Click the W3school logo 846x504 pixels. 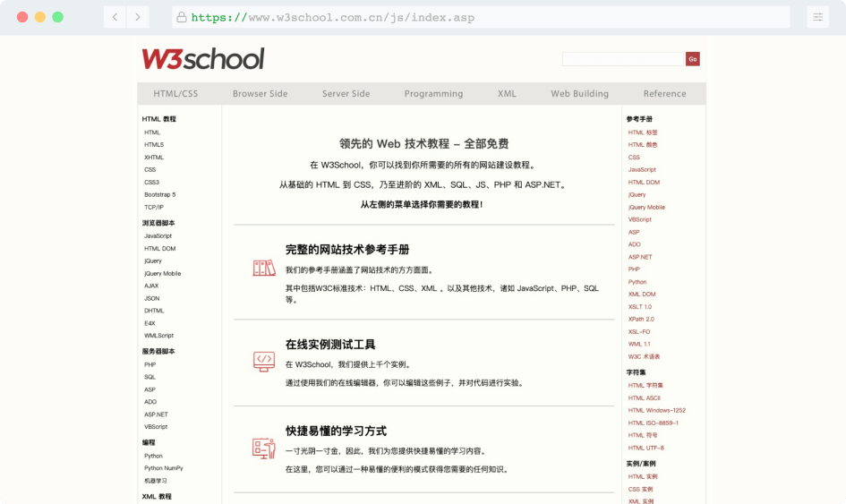[203, 59]
